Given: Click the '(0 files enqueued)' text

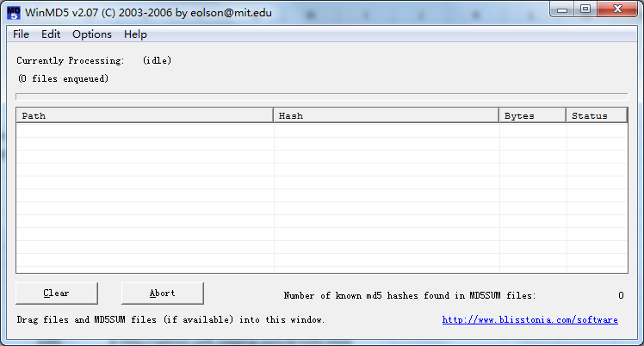Looking at the screenshot, I should click(63, 78).
